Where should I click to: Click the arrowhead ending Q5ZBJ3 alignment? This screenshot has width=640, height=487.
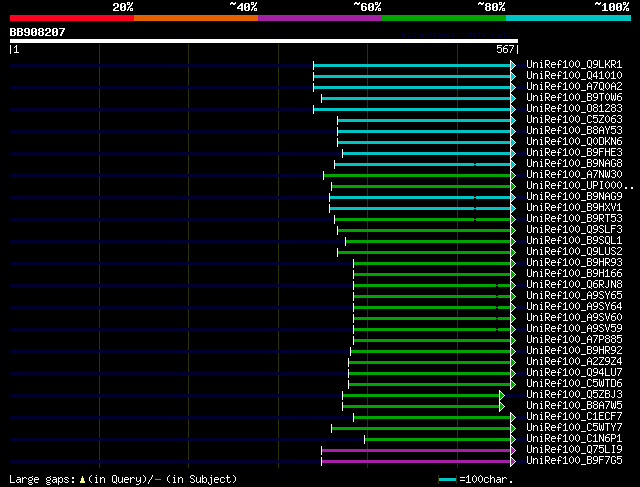point(502,396)
